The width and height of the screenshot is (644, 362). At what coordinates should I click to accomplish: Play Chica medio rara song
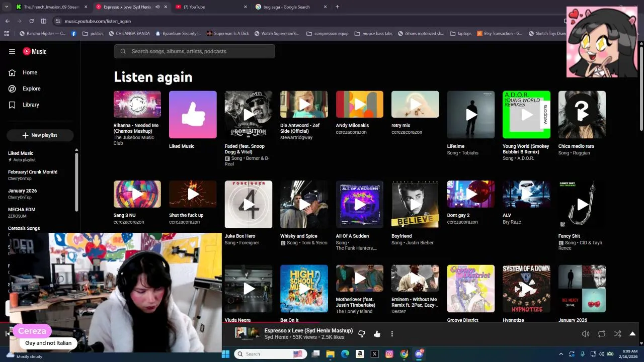point(582,115)
